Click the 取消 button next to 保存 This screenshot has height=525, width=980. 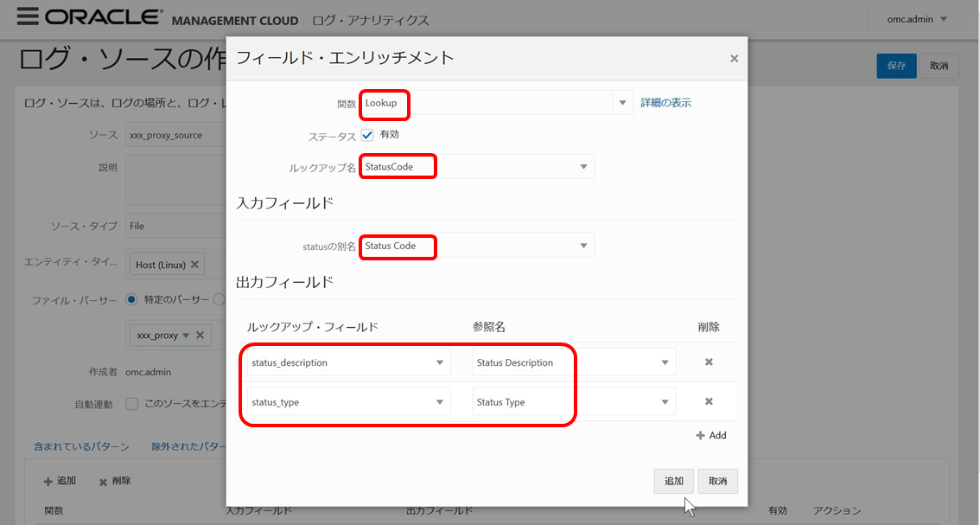[939, 66]
